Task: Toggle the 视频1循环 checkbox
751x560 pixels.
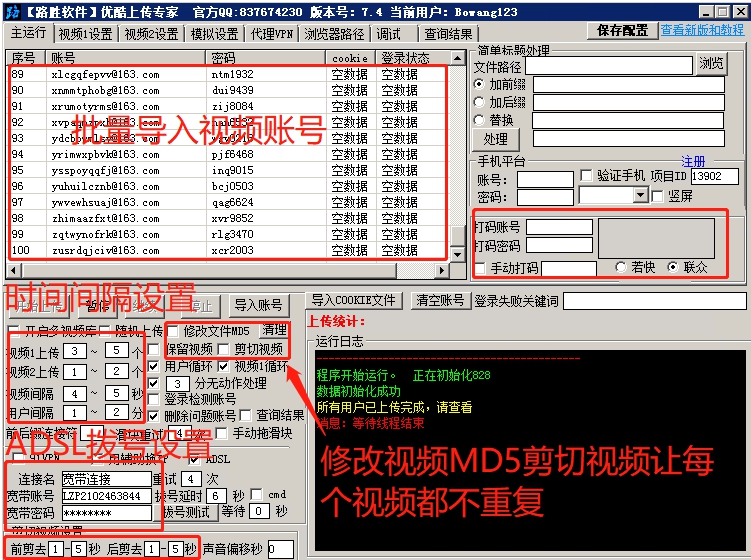Action: point(223,366)
